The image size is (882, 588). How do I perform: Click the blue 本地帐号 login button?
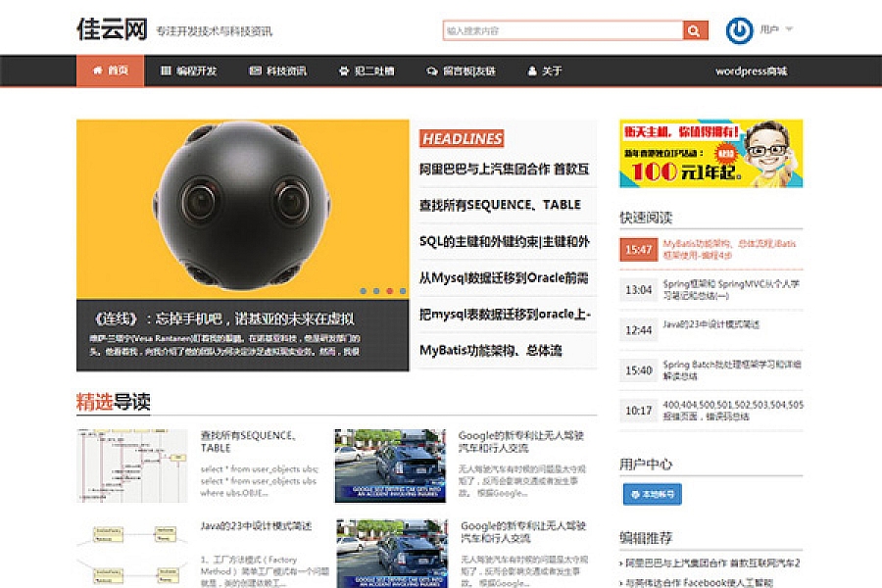(653, 494)
